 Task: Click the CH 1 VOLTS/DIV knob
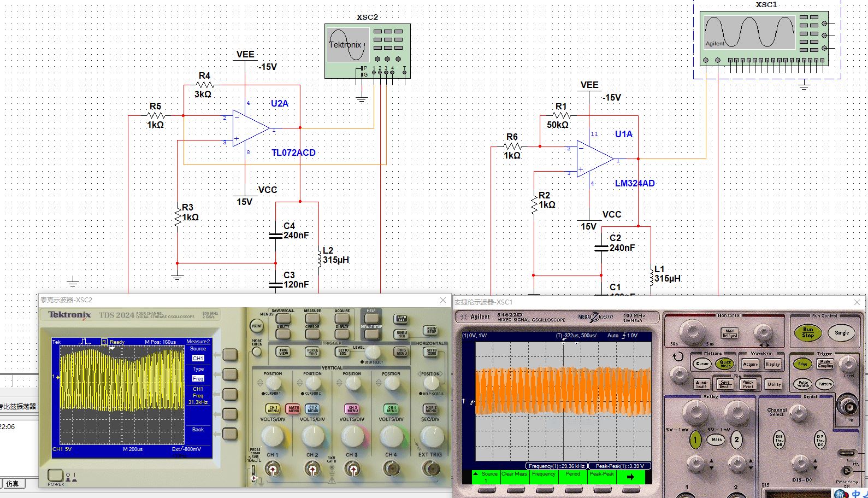click(x=273, y=436)
